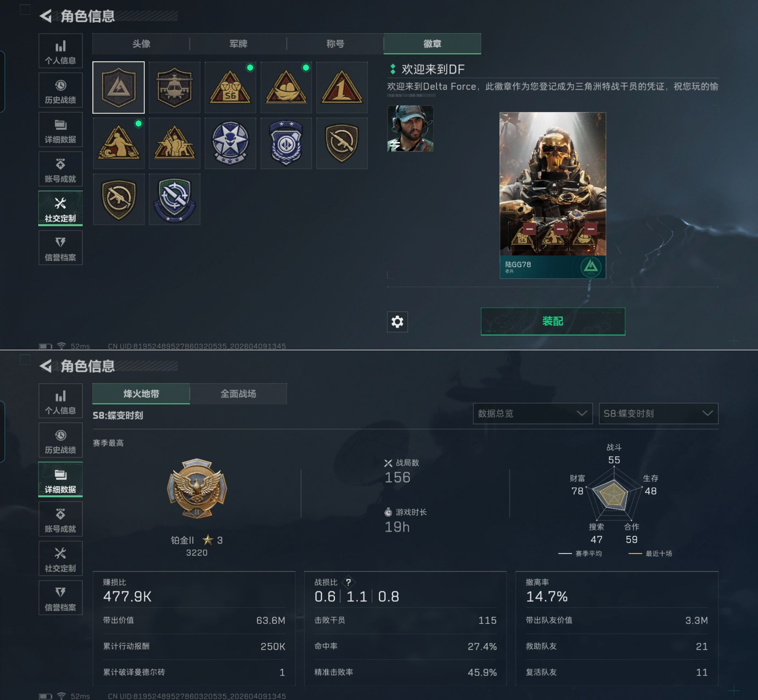This screenshot has height=700, width=758.
Task: Remove the S6 badge from card slot
Action: 530,229
